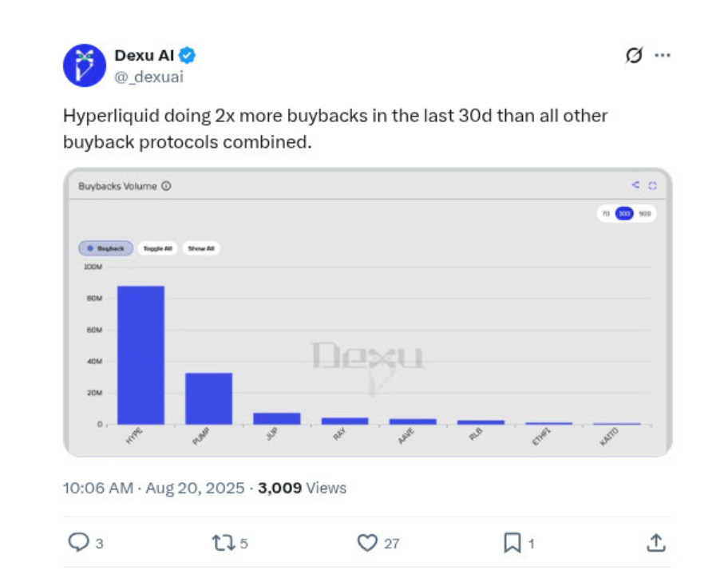Select the 7D time range
Screen dimensions: 728x578
pos(606,214)
